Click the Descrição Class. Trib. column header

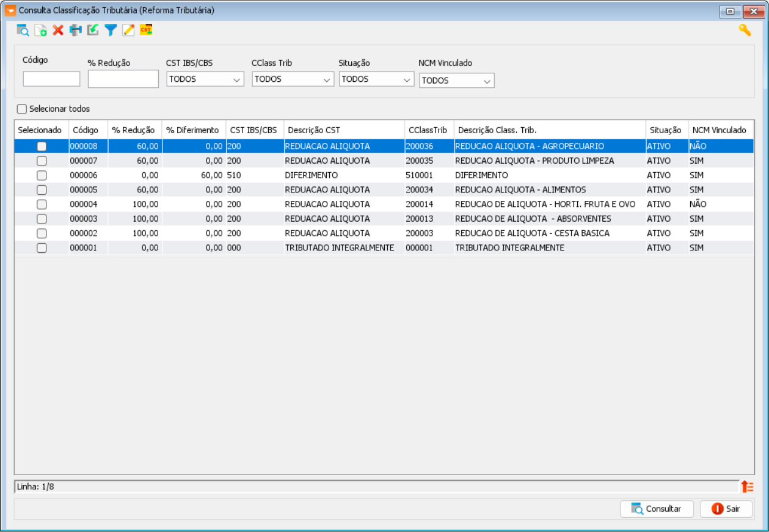coord(497,130)
